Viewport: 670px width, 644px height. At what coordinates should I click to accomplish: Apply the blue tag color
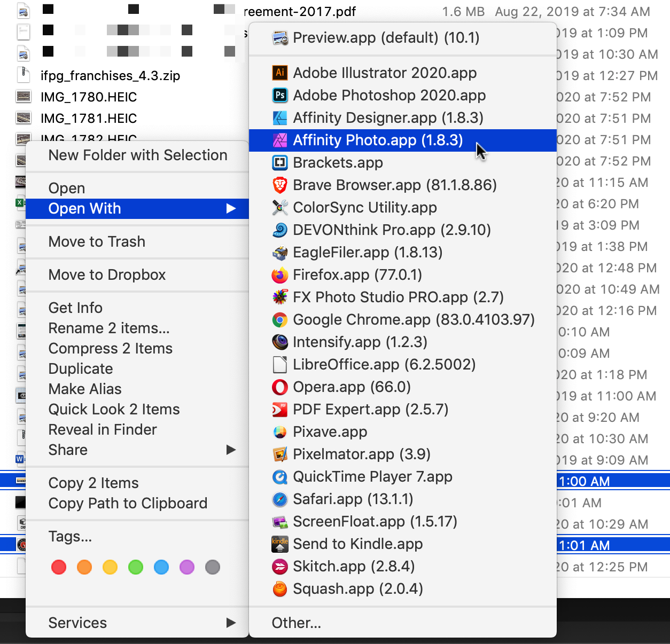[x=161, y=567]
